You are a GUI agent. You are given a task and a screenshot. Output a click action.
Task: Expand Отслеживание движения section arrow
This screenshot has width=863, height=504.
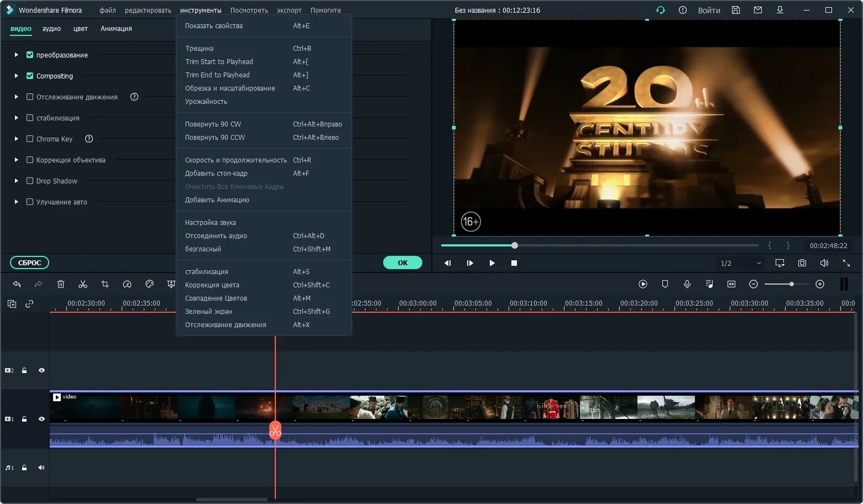16,97
